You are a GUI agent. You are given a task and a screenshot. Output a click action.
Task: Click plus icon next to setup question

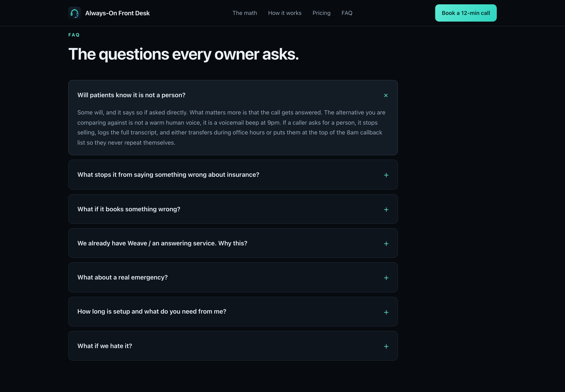(x=386, y=312)
